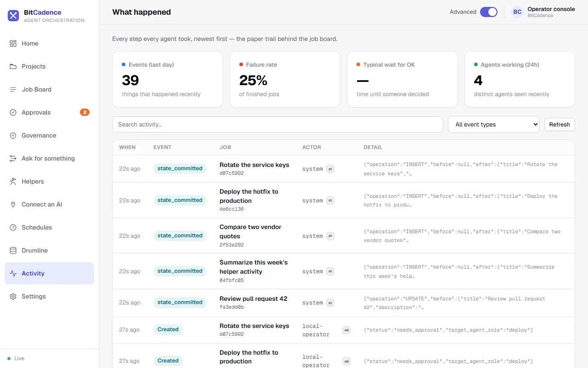Click the Schedules clock icon
The height and width of the screenshot is (368, 588).
click(x=13, y=227)
